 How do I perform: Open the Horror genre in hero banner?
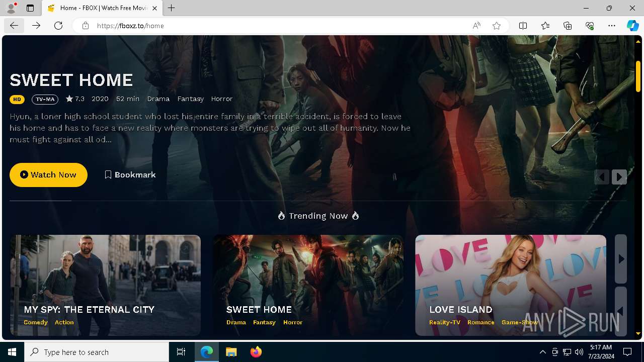pos(222,99)
